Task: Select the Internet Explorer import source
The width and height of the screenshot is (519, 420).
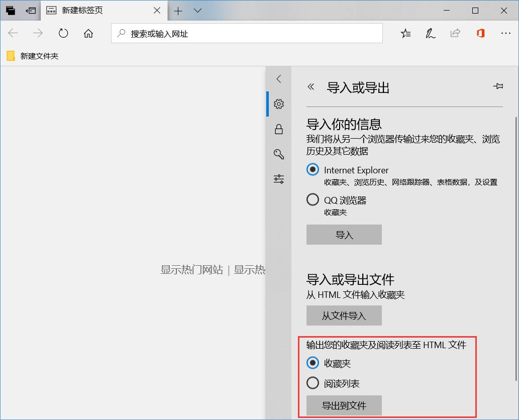Action: pos(313,170)
